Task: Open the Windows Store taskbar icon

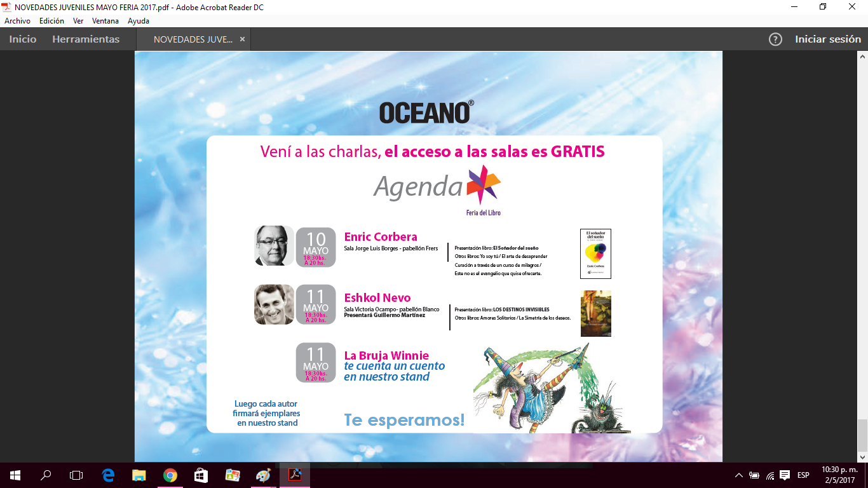Action: tap(201, 475)
